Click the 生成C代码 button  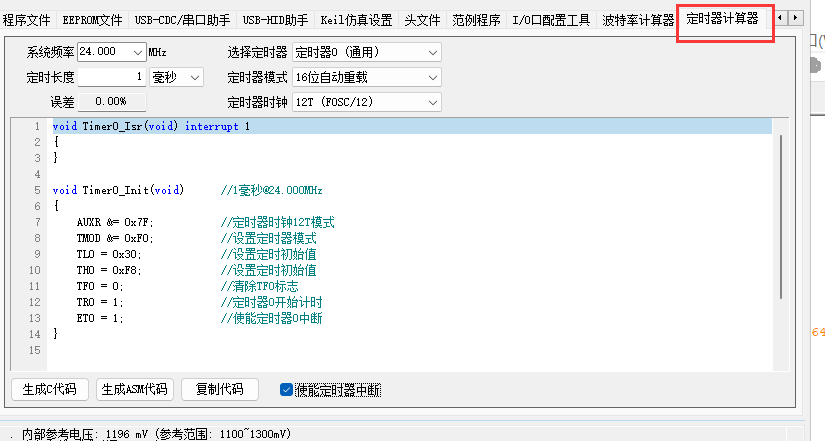[x=50, y=389]
